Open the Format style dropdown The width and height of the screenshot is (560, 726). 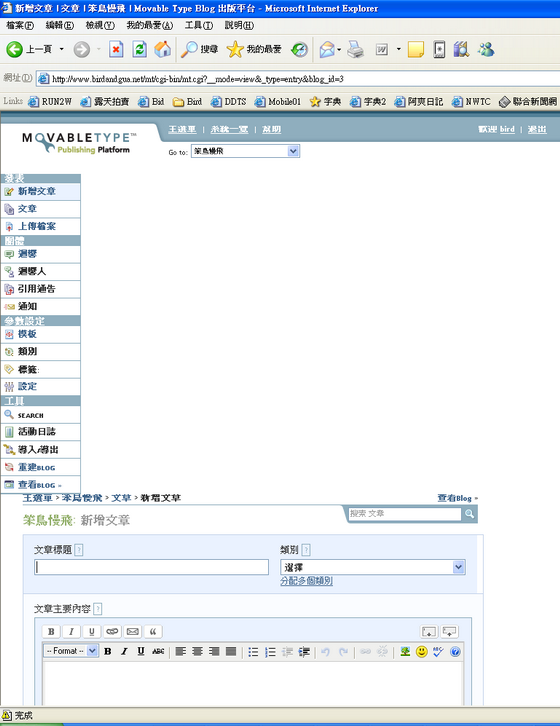click(x=71, y=651)
